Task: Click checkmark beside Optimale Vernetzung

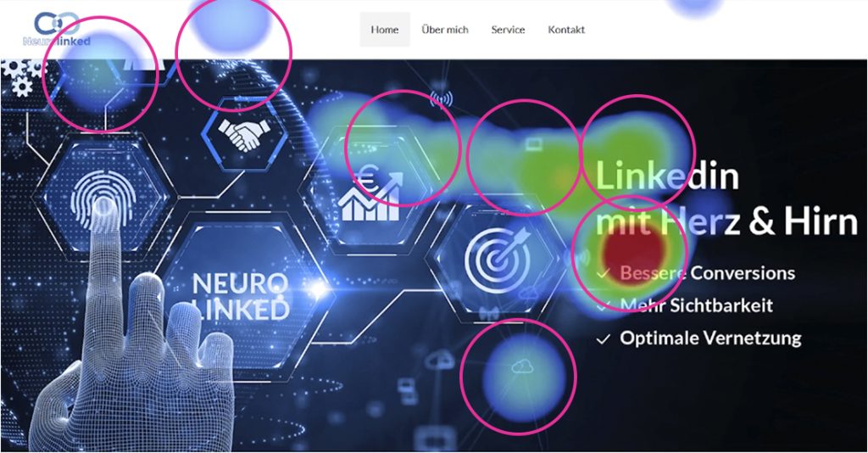Action: click(604, 338)
